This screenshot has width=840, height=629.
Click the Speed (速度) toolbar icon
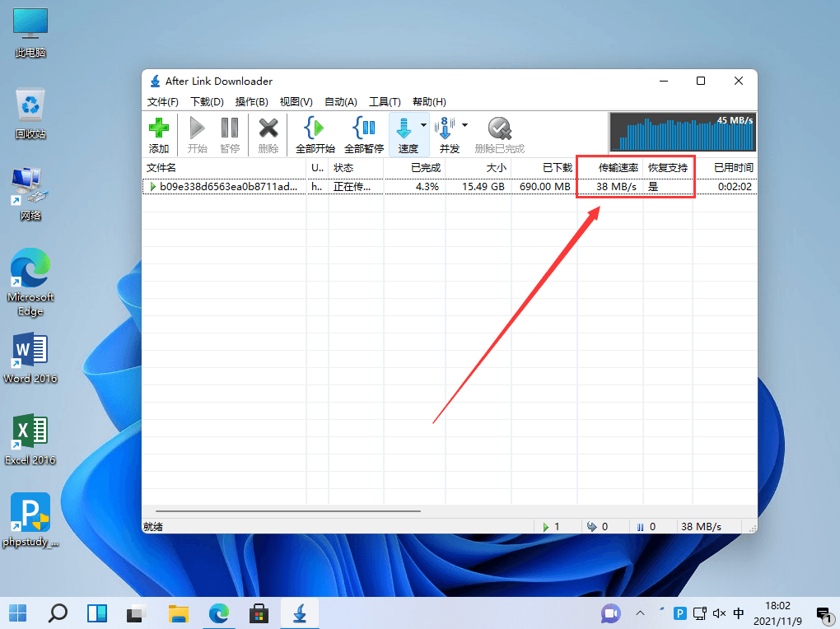404,129
